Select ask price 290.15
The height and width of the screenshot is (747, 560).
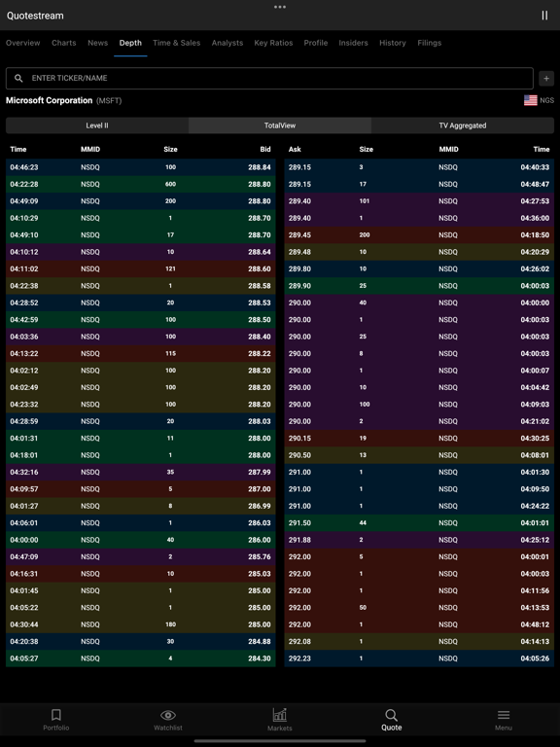299,439
